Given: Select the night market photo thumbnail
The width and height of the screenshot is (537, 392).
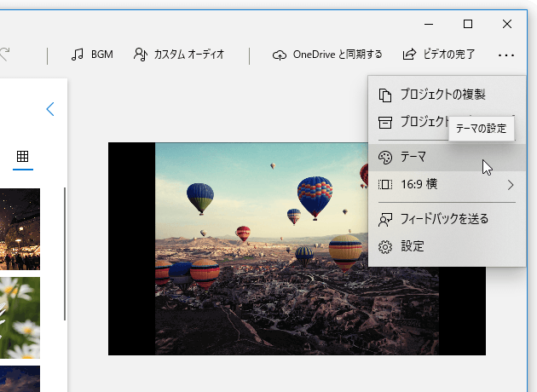Looking at the screenshot, I should point(20,229).
